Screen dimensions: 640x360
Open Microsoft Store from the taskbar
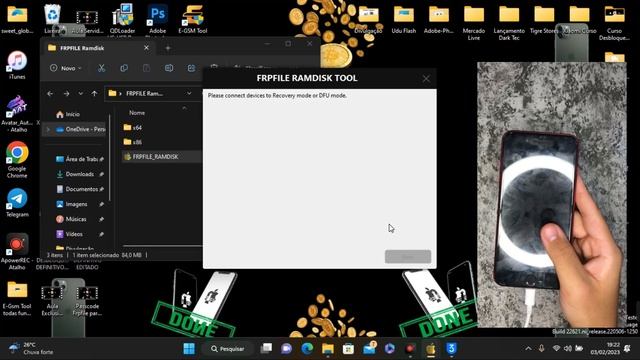point(348,349)
